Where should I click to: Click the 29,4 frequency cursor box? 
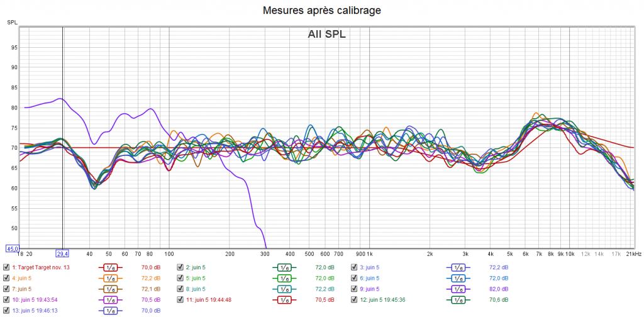pyautogui.click(x=62, y=253)
